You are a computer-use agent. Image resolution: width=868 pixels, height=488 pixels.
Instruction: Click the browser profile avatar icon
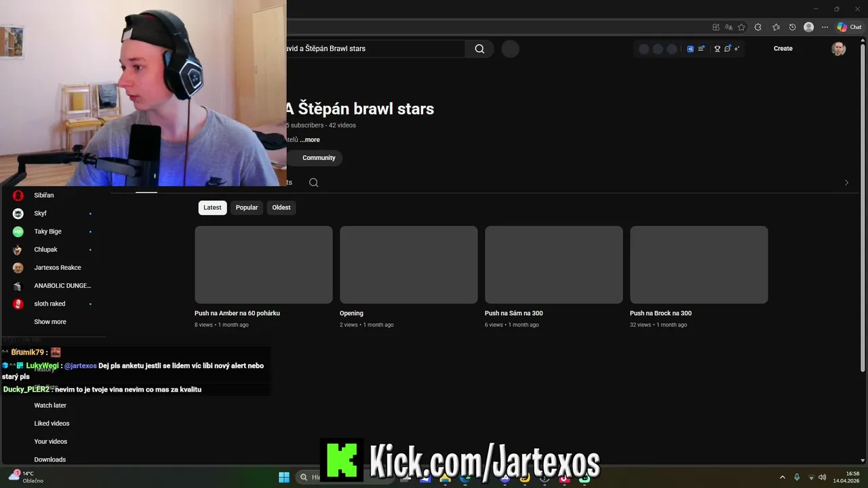tap(808, 27)
